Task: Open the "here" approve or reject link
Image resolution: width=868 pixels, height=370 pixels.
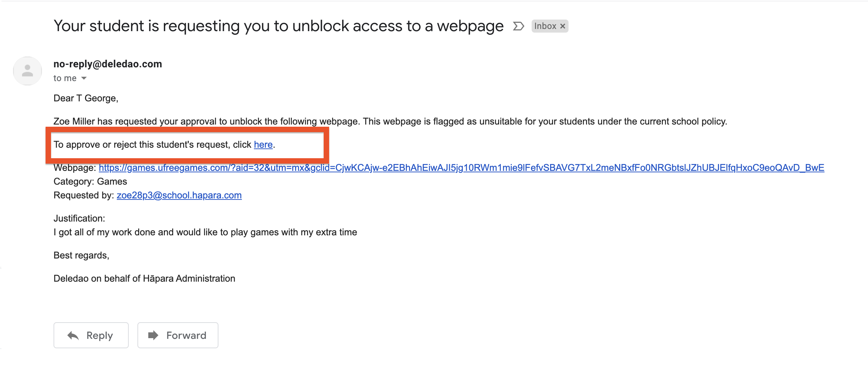Action: tap(263, 144)
